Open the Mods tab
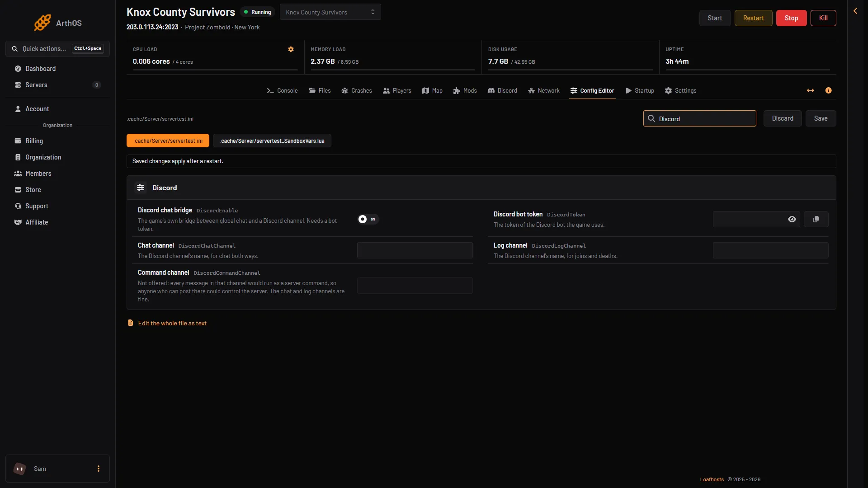The image size is (868, 488). [x=465, y=91]
